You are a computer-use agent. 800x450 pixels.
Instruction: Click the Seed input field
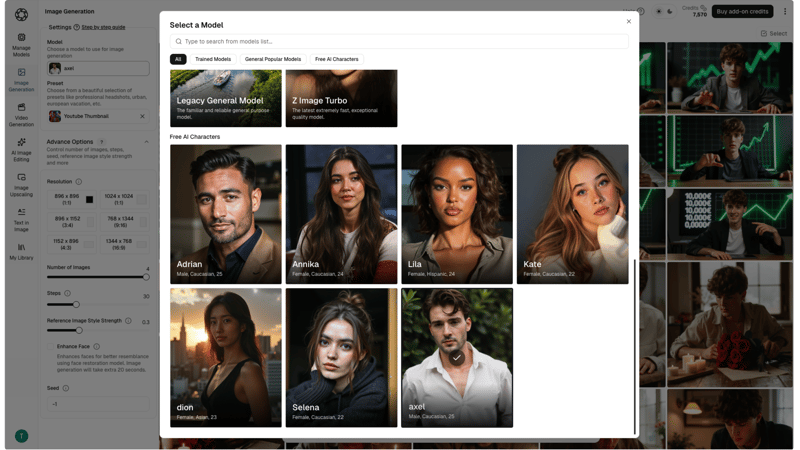coord(98,404)
